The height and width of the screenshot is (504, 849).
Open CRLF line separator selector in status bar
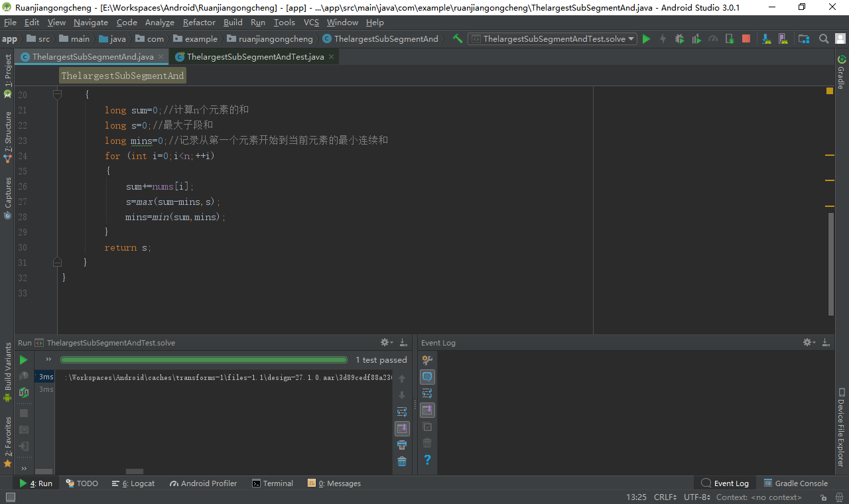665,497
